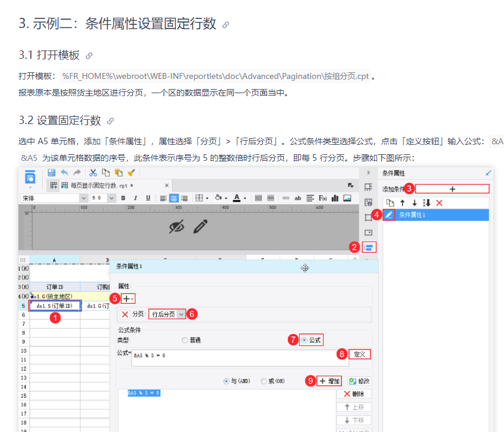Click the fill bucket background color
Screen dimensions: 504x432
coord(218,198)
